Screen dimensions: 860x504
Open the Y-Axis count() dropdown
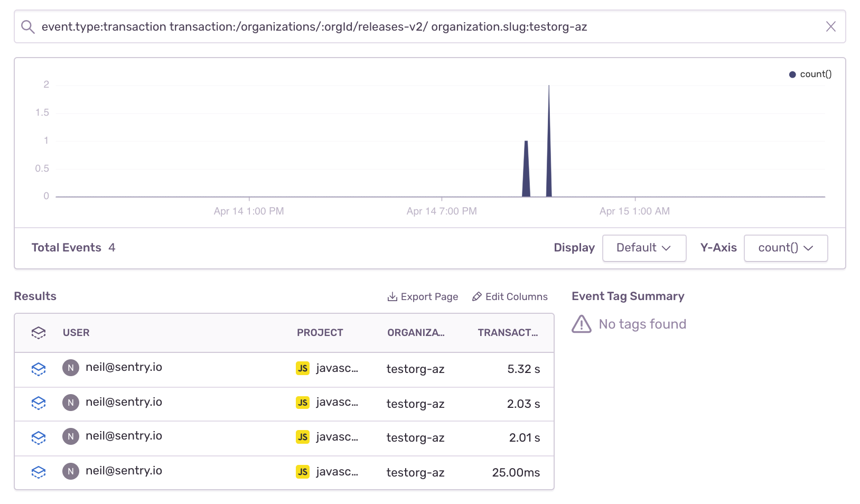pyautogui.click(x=786, y=248)
